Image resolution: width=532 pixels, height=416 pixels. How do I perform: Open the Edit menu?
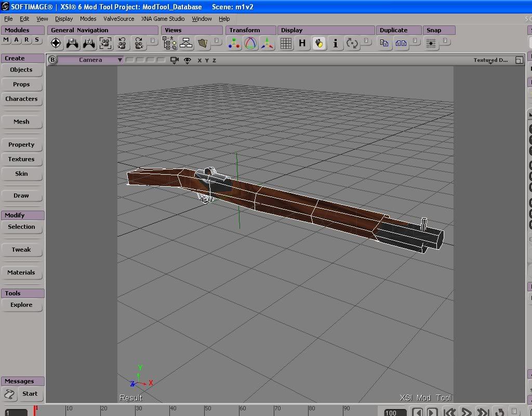24,19
